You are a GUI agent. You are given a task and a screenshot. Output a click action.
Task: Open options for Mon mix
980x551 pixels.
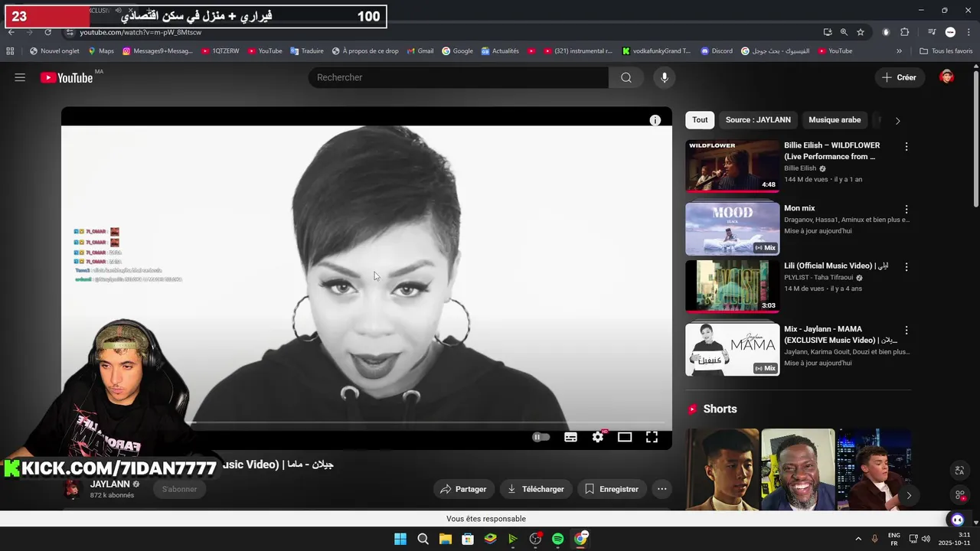click(x=906, y=209)
